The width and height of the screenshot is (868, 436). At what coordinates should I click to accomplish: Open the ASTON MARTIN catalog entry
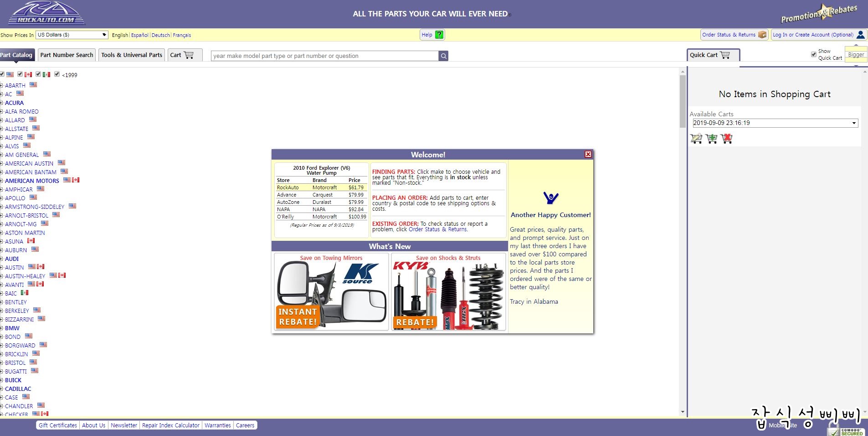click(25, 233)
